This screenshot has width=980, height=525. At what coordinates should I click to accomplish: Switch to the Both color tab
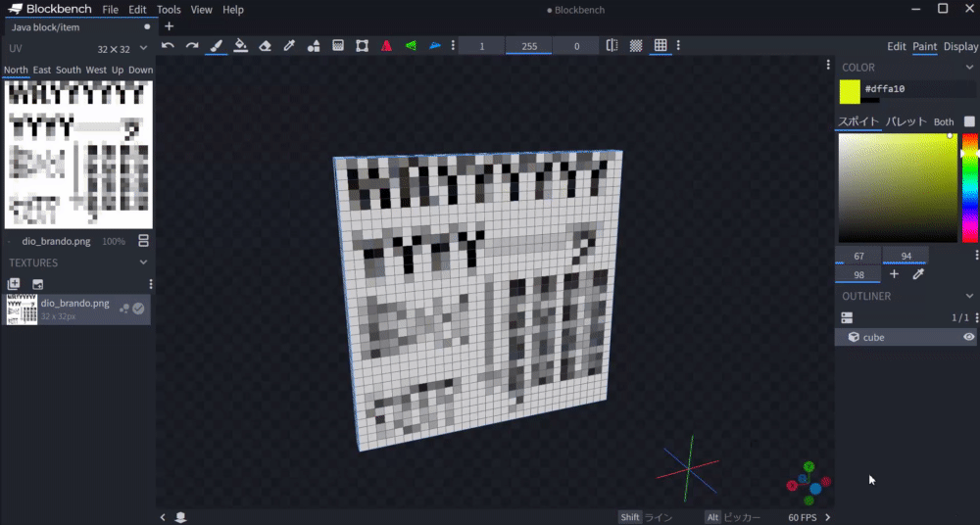pyautogui.click(x=944, y=121)
